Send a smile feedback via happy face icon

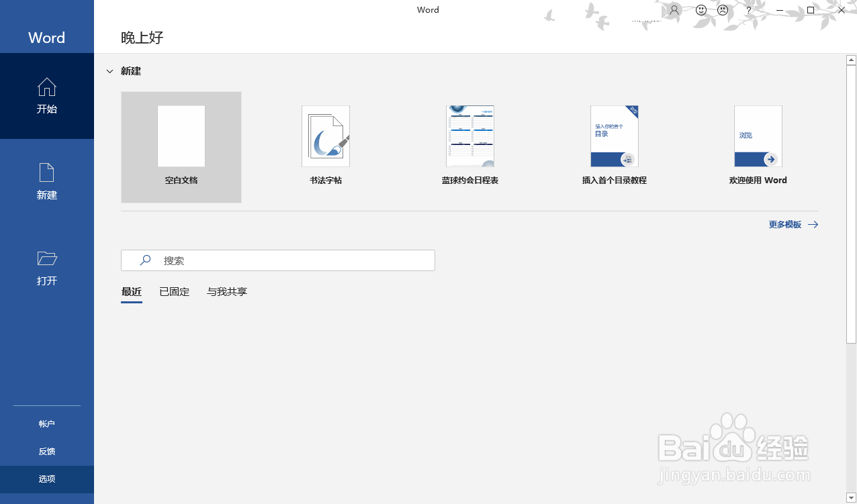coord(701,10)
